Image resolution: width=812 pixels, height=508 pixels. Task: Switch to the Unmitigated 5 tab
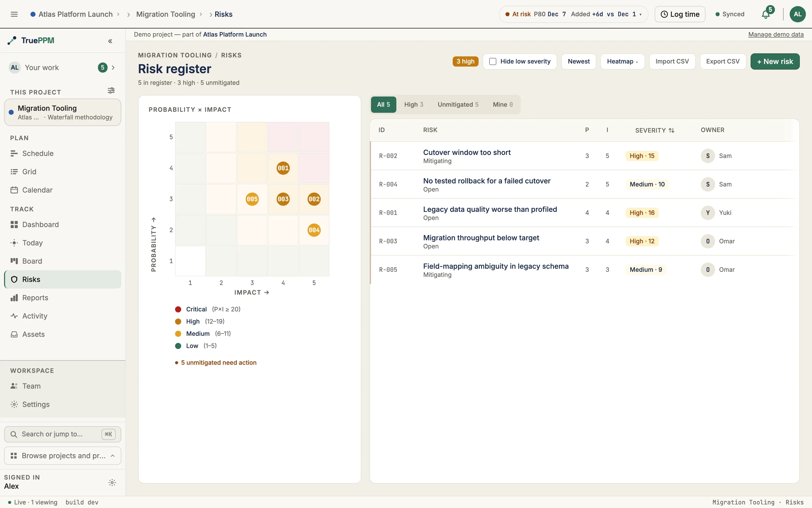(458, 104)
